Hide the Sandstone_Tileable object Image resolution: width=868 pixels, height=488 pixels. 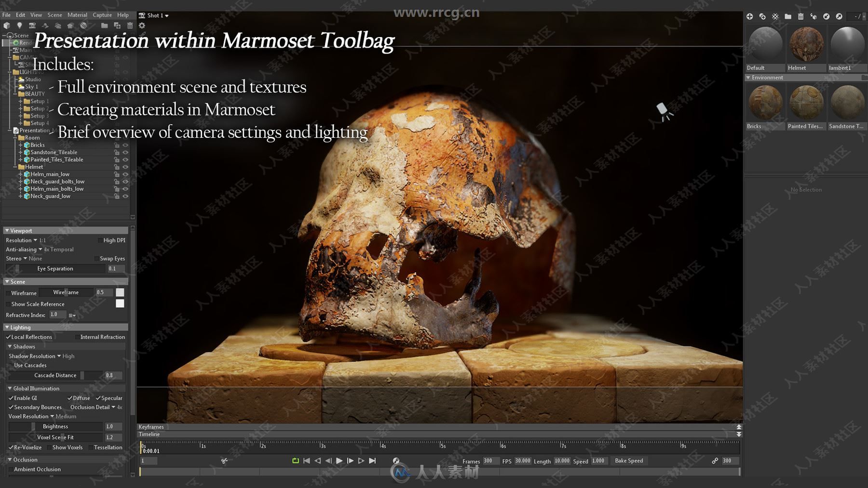coord(125,152)
